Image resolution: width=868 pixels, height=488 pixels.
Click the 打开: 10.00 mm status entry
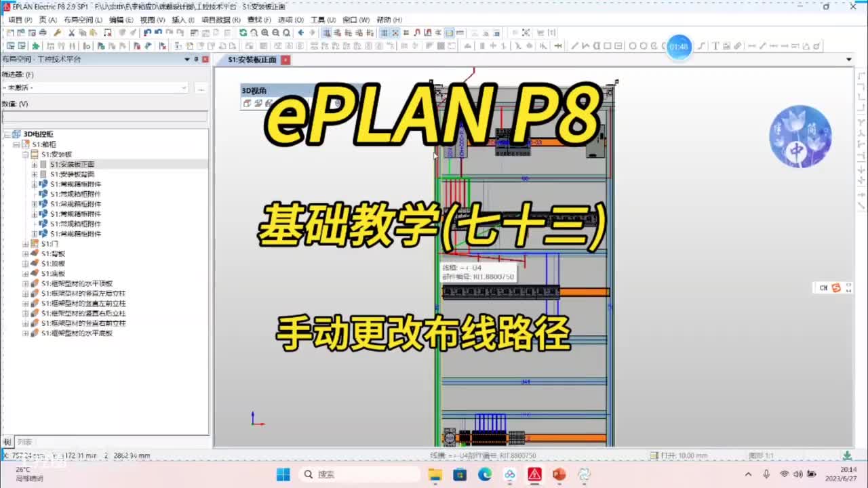click(679, 455)
